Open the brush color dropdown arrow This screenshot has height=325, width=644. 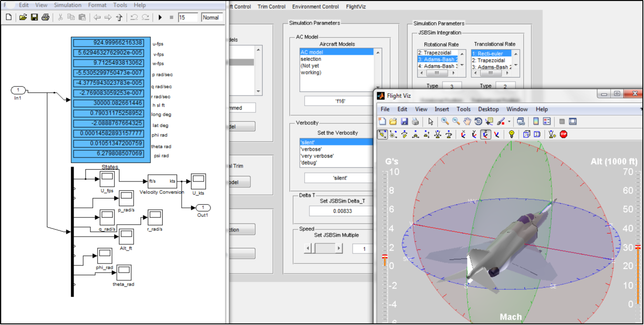(x=509, y=121)
